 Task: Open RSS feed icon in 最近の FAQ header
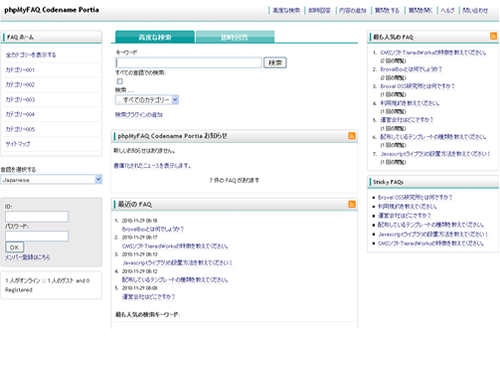click(352, 204)
